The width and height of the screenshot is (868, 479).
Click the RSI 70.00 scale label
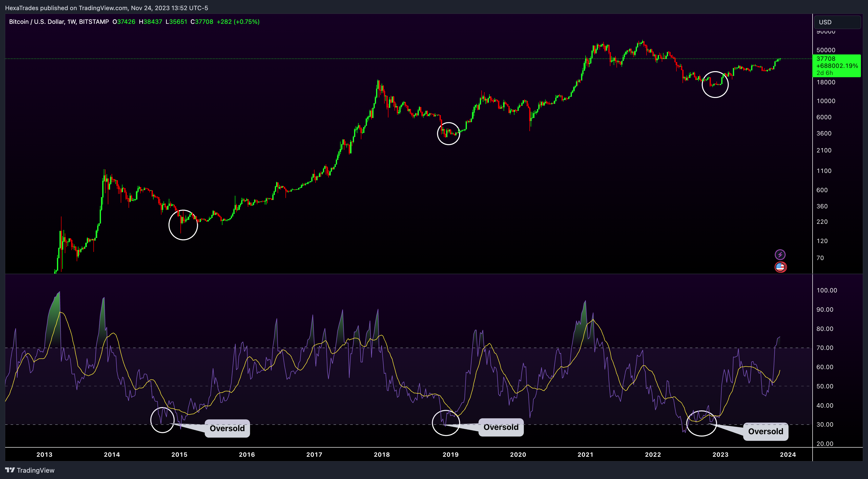[824, 348]
